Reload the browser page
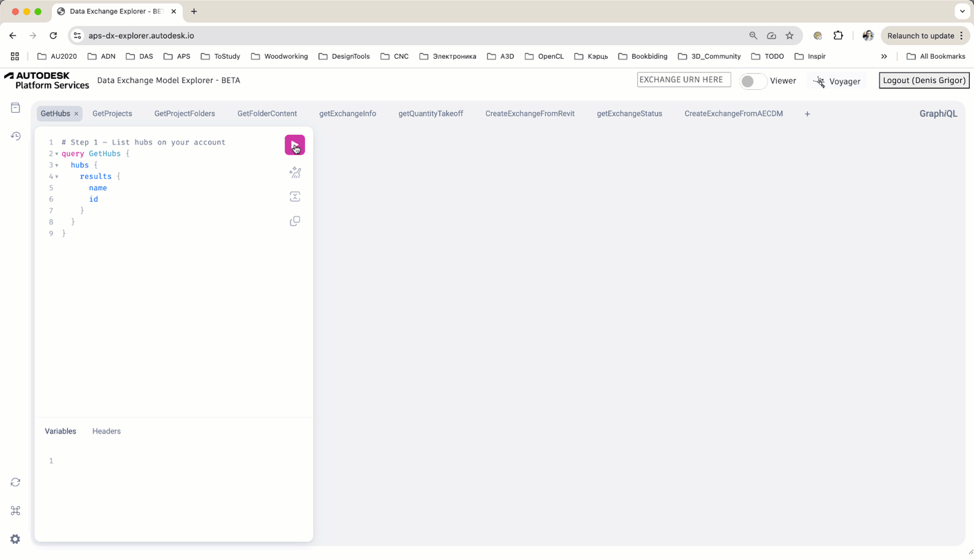The image size is (974, 560). click(x=53, y=35)
